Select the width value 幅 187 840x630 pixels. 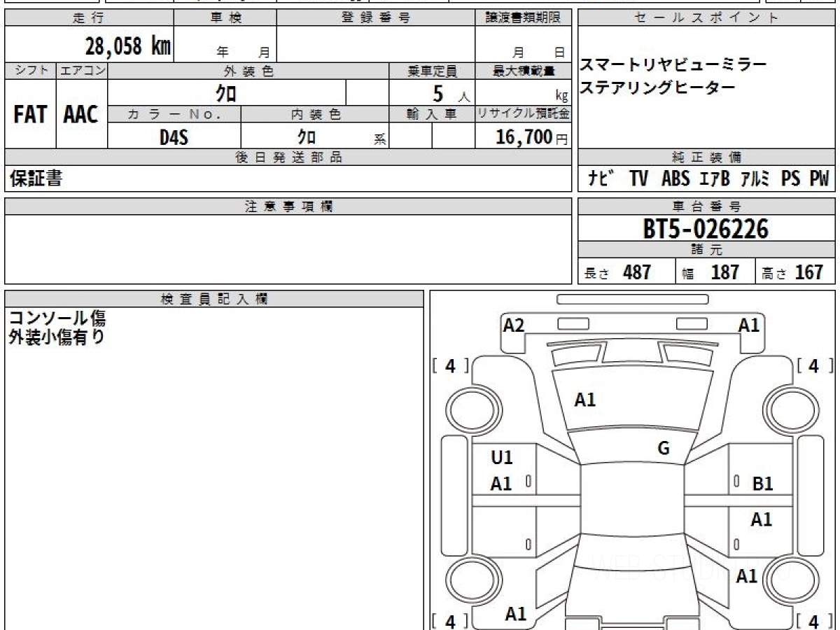(710, 272)
